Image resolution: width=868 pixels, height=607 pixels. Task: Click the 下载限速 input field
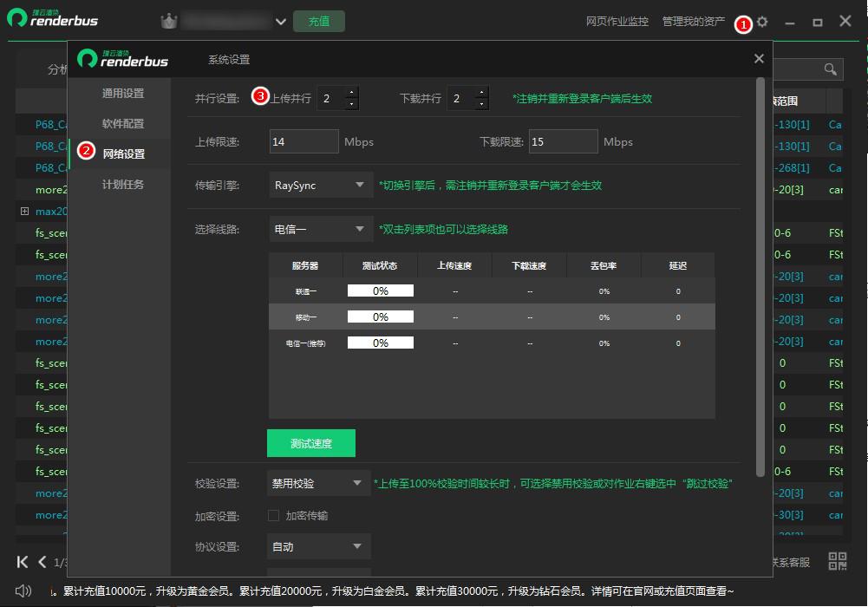tap(563, 141)
